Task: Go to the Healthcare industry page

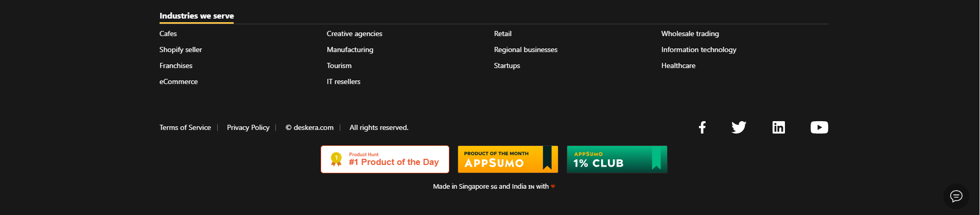Action: [678, 65]
